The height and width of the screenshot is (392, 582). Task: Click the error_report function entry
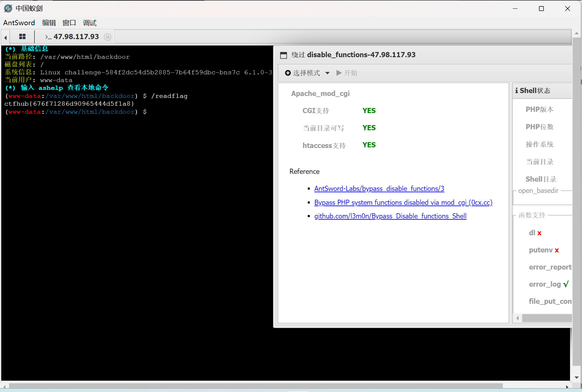(550, 267)
